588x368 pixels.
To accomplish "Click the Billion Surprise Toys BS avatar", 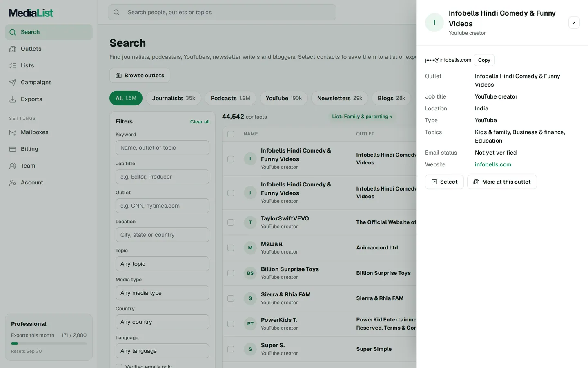I will pos(250,273).
